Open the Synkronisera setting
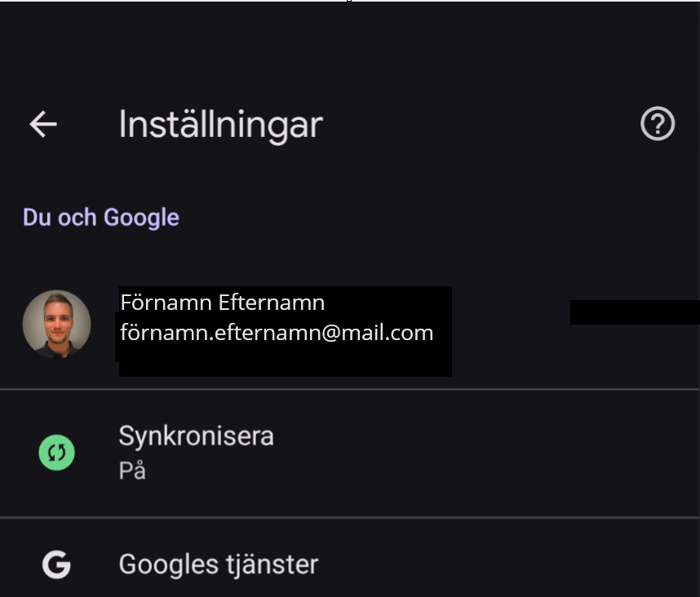This screenshot has width=700, height=597. 350,453
